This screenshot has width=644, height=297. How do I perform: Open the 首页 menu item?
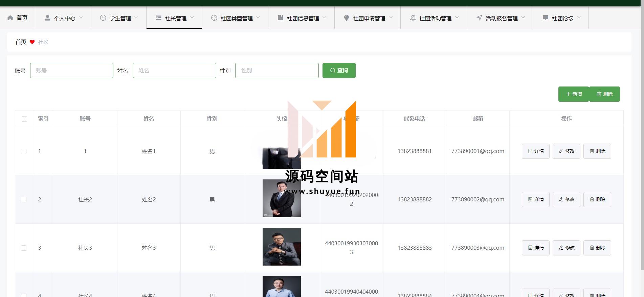pyautogui.click(x=17, y=18)
